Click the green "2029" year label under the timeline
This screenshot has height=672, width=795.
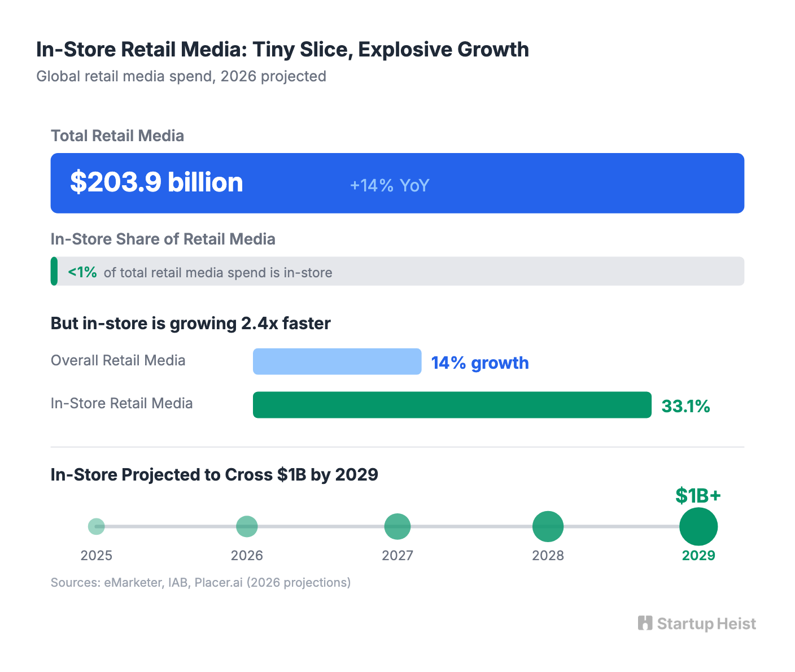[698, 556]
